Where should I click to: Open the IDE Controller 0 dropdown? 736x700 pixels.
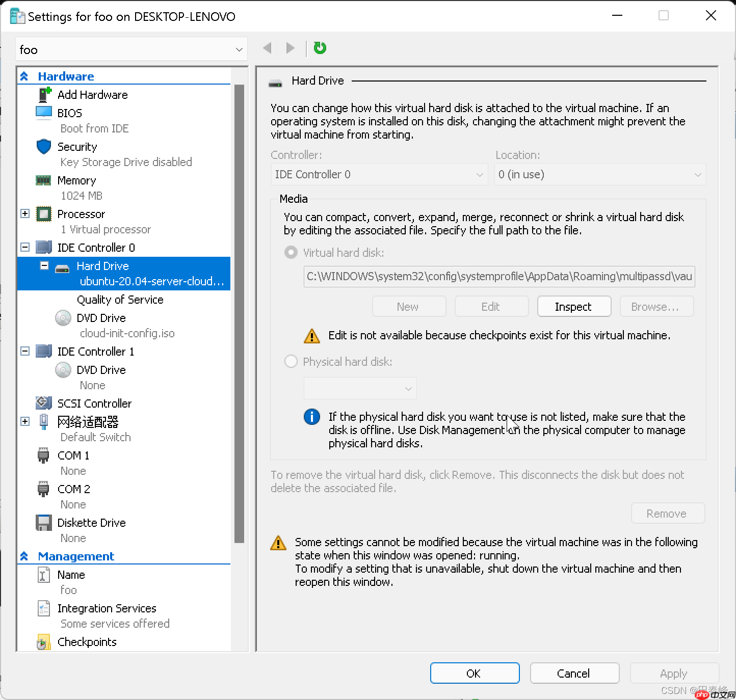379,174
